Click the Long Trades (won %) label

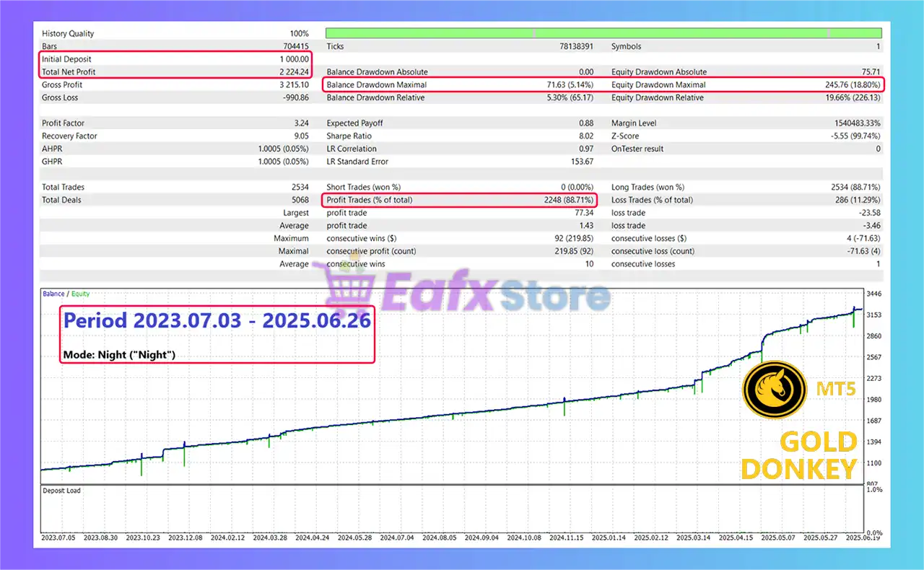point(648,188)
